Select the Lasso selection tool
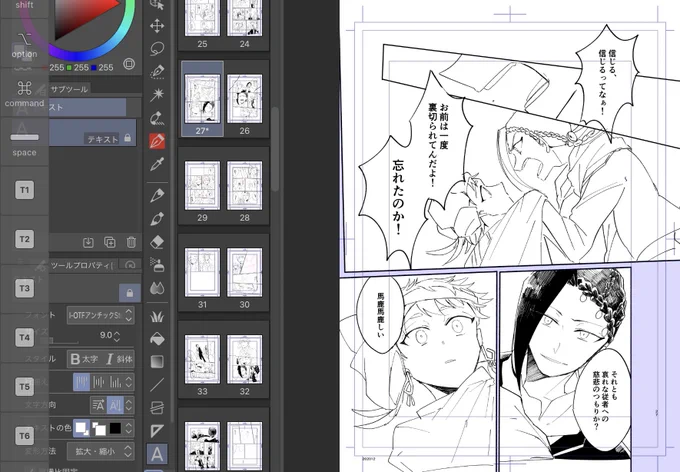The image size is (680, 472). tap(157, 49)
